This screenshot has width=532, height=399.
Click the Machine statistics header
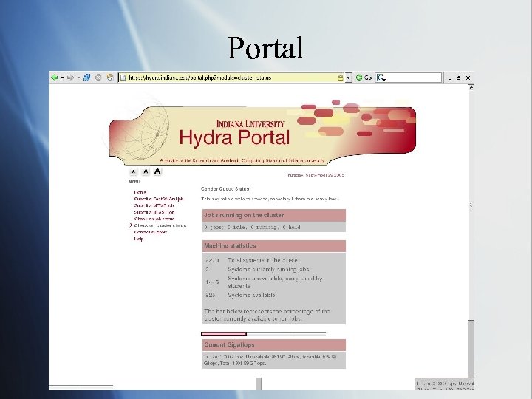tap(274, 246)
